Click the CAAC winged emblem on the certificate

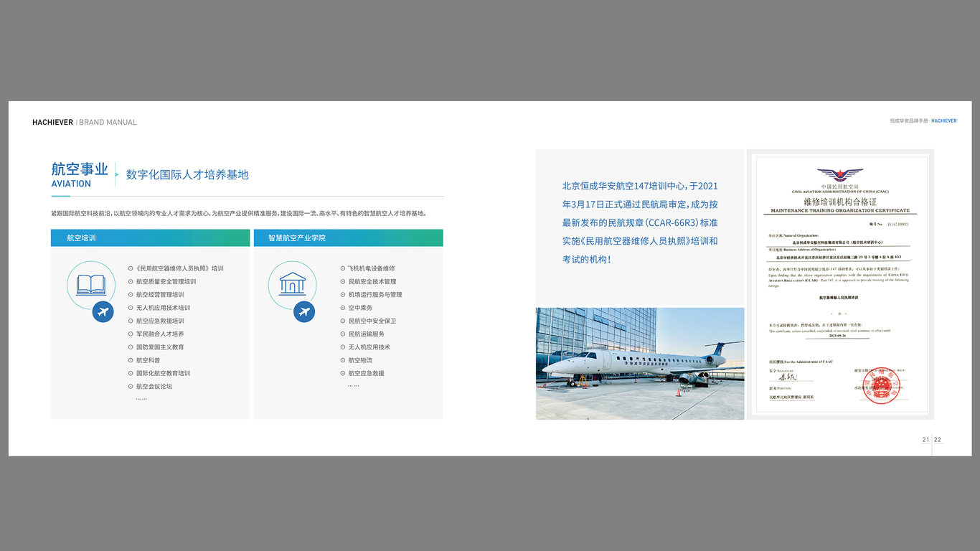click(x=839, y=176)
